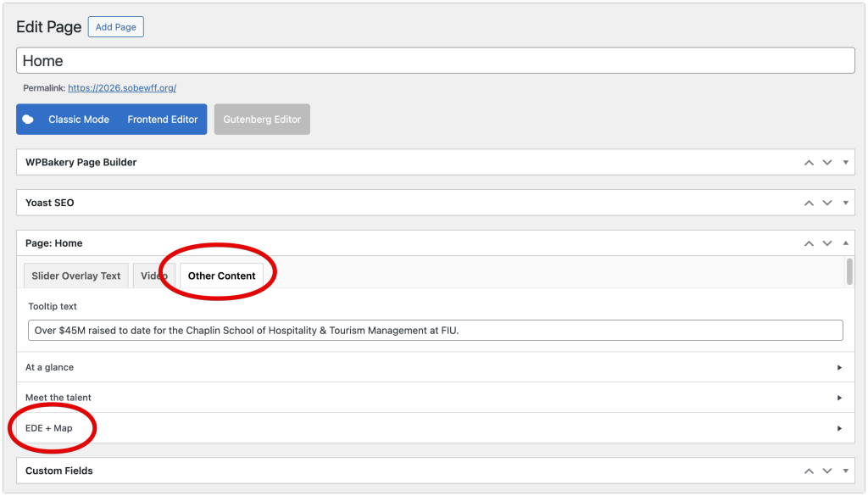Click the Page: Home panel scrollbar

point(849,272)
